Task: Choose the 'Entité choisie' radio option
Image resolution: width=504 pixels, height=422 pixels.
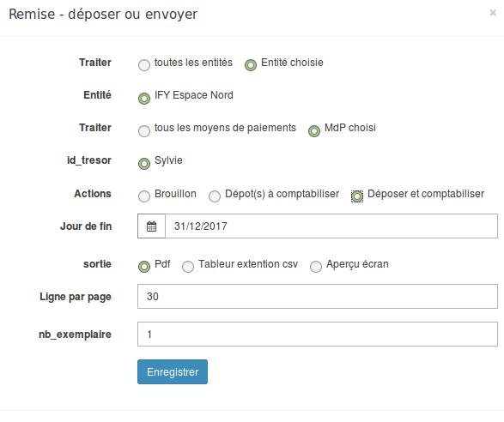Action: 251,65
